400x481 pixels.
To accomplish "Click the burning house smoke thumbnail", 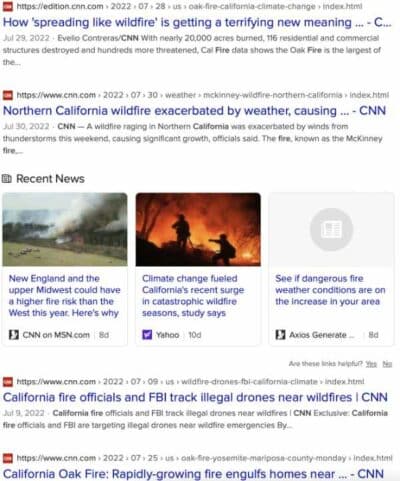I will coord(65,229).
